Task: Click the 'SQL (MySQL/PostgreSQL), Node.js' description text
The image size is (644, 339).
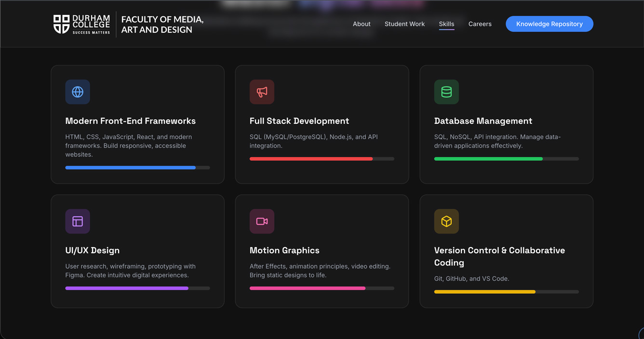Action: point(314,141)
